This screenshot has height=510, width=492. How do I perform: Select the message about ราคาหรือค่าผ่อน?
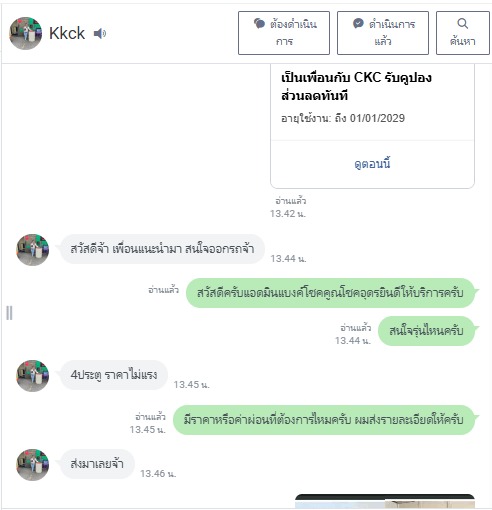coord(324,420)
